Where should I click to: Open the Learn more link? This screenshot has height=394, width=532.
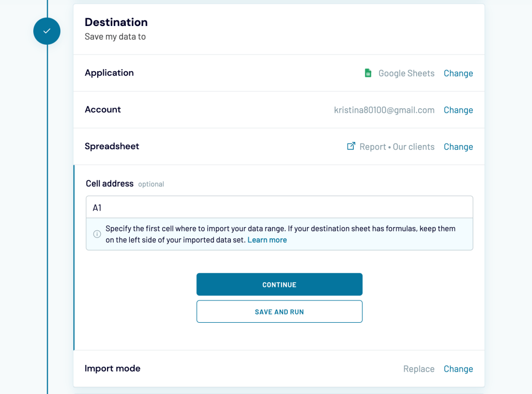(x=267, y=240)
